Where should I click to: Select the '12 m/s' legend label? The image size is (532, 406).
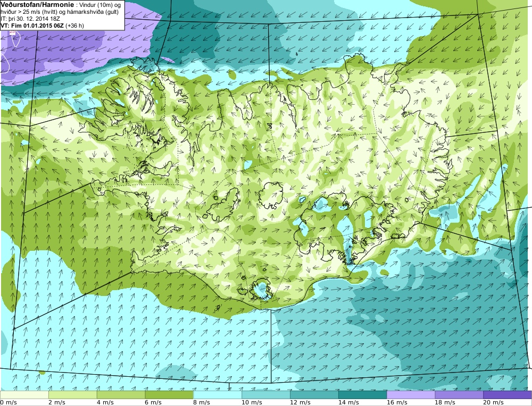[300, 402]
